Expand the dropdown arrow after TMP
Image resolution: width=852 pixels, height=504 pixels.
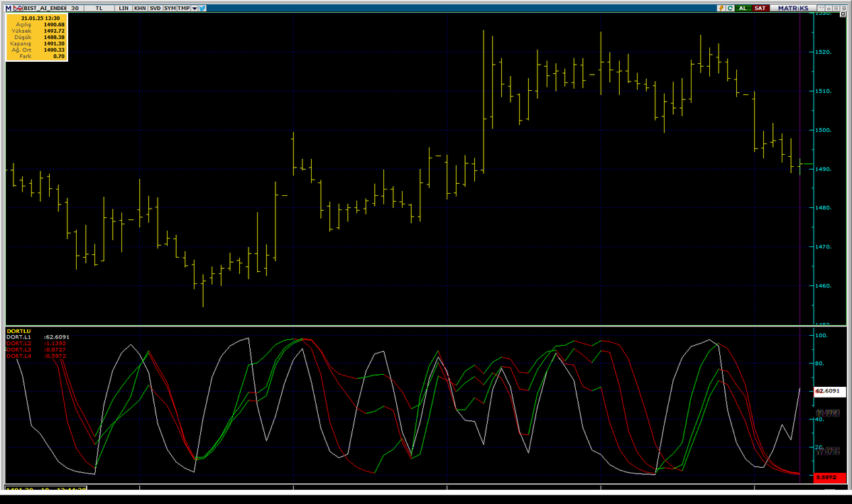click(195, 8)
